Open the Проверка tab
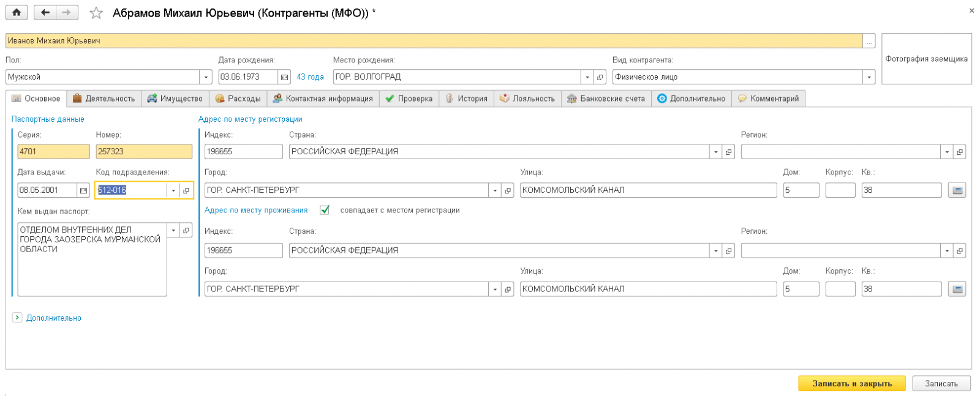The width and height of the screenshot is (980, 396). 409,99
